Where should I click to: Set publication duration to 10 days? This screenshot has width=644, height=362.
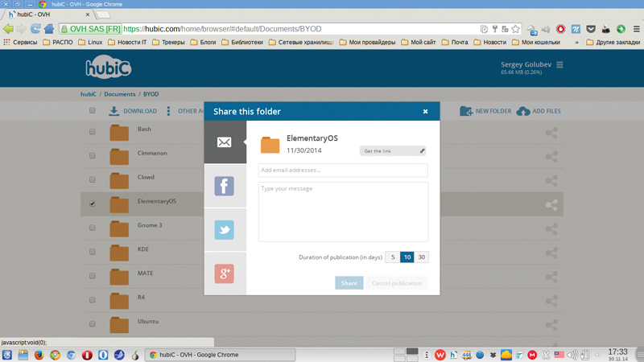tap(407, 257)
